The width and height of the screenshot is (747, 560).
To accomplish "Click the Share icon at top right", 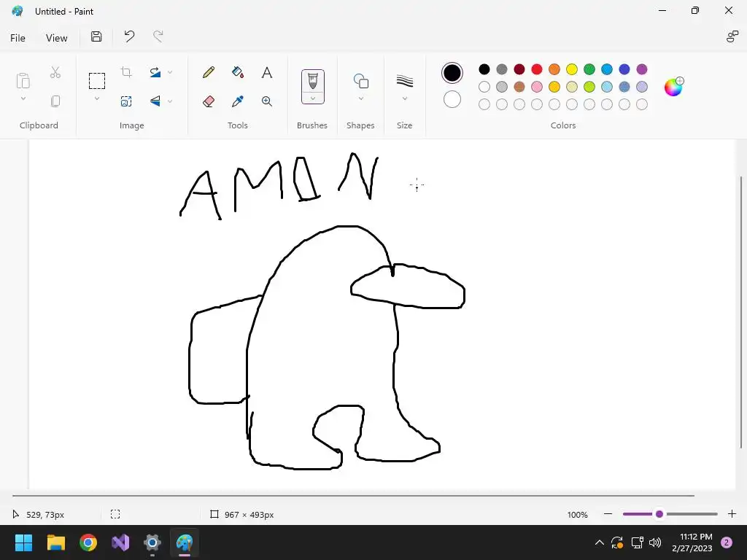I will click(732, 36).
